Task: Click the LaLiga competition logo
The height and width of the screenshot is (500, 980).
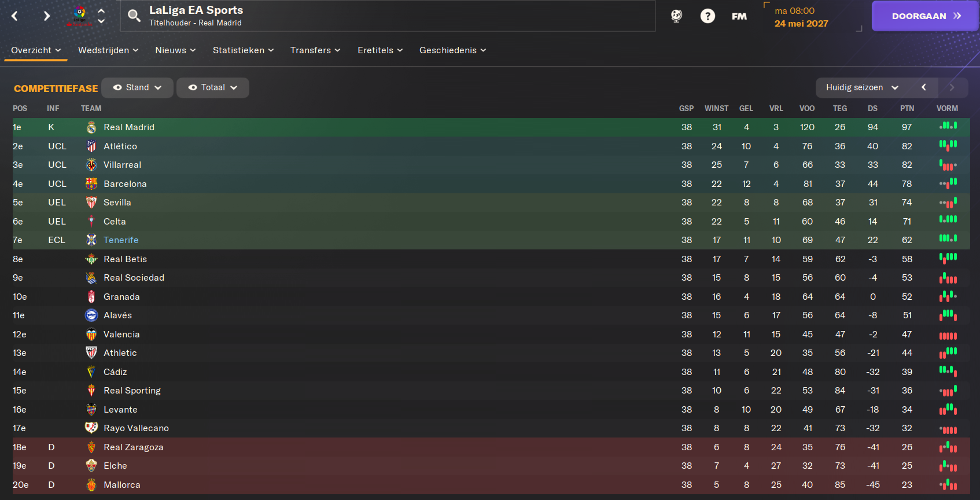Action: (80, 16)
